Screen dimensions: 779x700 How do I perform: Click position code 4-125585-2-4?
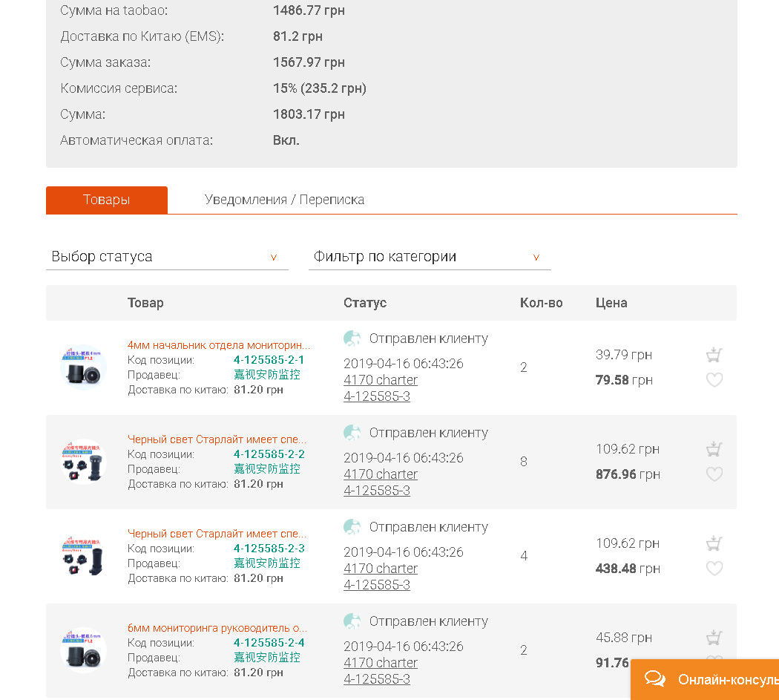[x=269, y=643]
